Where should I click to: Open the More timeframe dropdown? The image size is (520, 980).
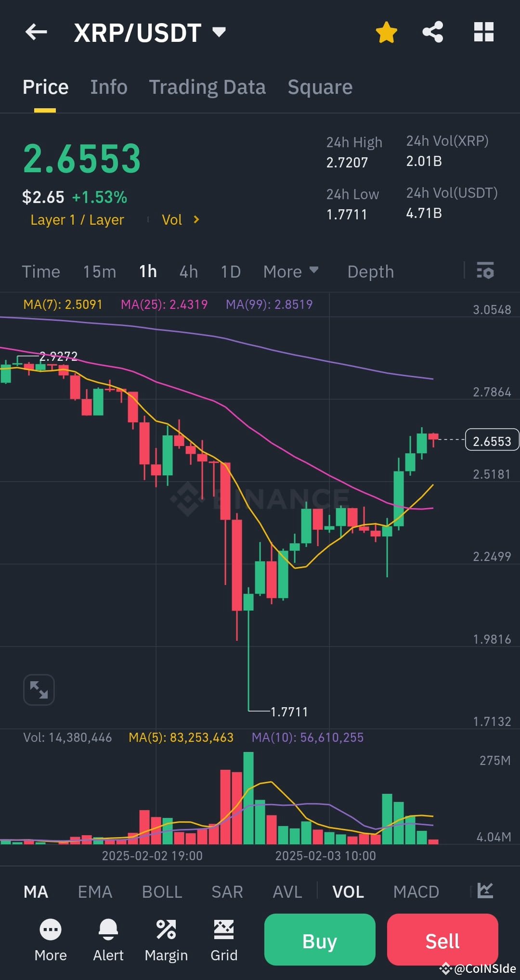point(291,271)
